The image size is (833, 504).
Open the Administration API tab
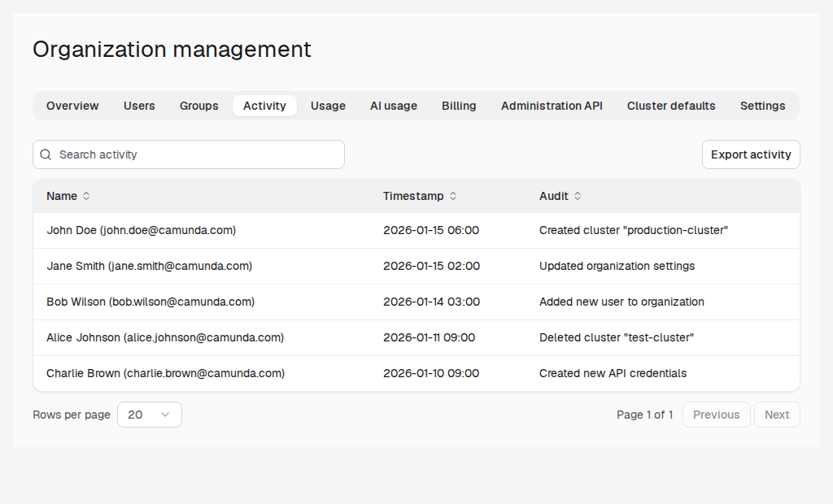pyautogui.click(x=552, y=106)
